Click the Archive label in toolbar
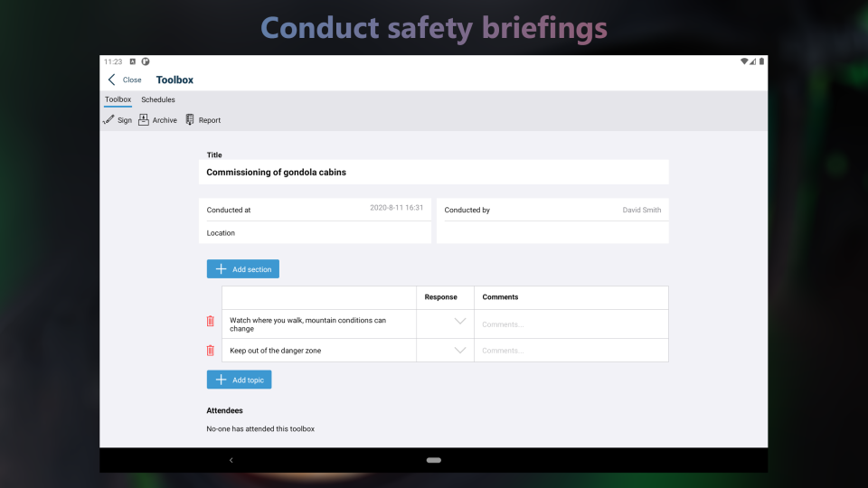Screen dimensions: 868x488 (x=165, y=120)
